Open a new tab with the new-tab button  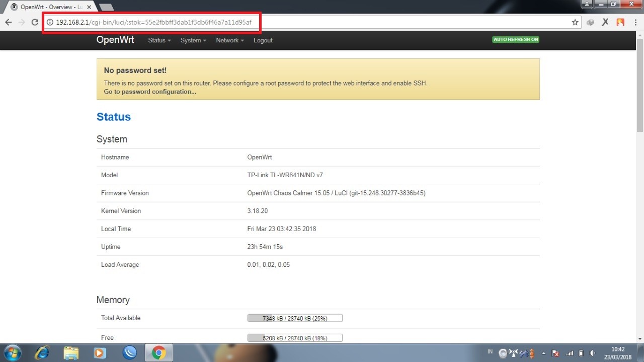[106, 7]
